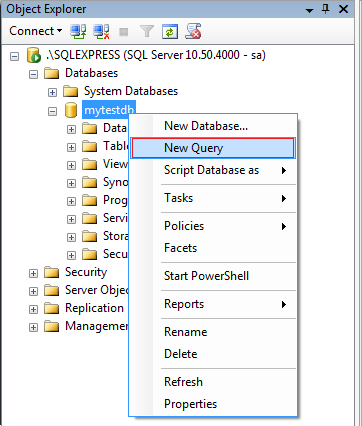Select the Replication folder tree item
This screenshot has width=362, height=426.
pyautogui.click(x=94, y=308)
